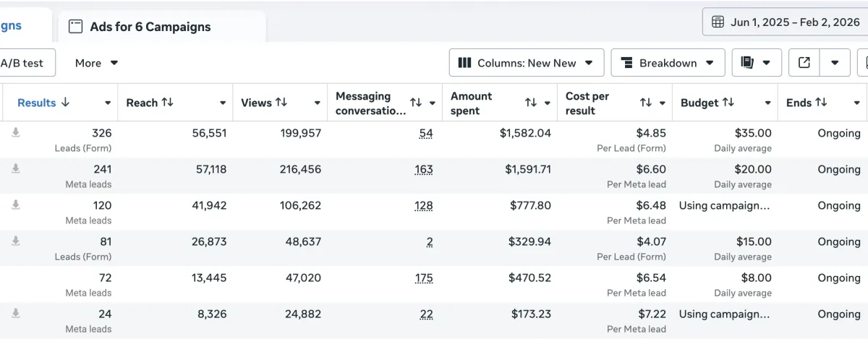Click download icon beside 241 Meta leads result

tap(16, 168)
